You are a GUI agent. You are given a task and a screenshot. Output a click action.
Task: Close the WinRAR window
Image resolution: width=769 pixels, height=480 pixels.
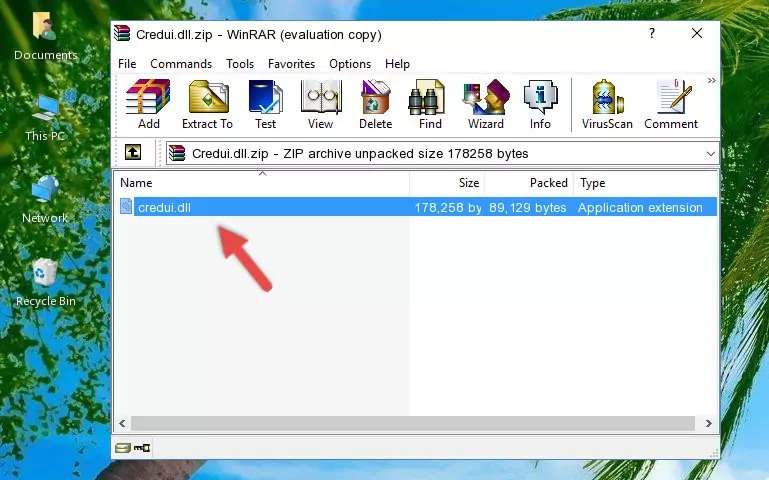tap(696, 33)
